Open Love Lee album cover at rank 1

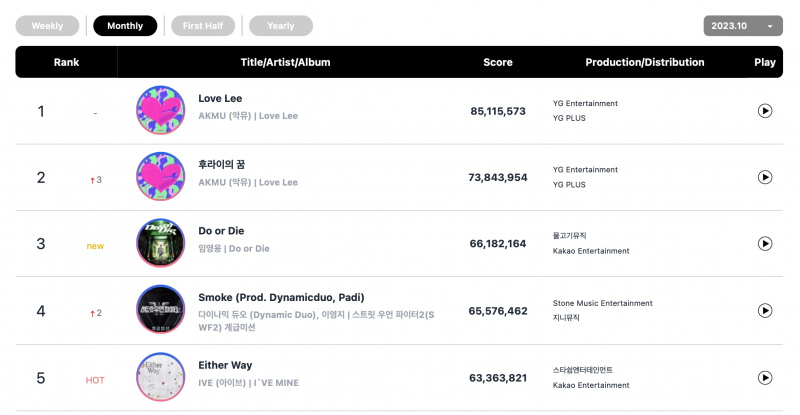[x=160, y=110]
